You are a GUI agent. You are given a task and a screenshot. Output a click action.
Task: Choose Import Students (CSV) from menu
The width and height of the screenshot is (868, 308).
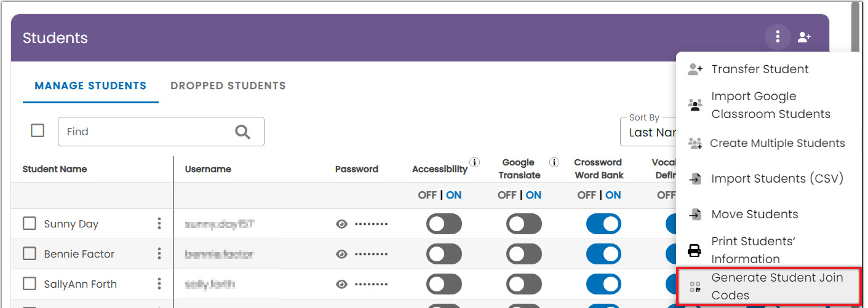[x=776, y=179]
